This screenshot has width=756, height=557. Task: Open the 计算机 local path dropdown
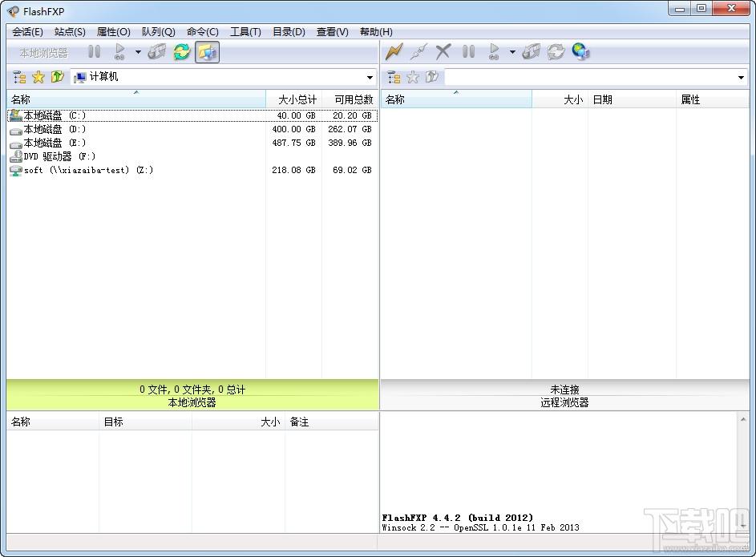click(370, 78)
